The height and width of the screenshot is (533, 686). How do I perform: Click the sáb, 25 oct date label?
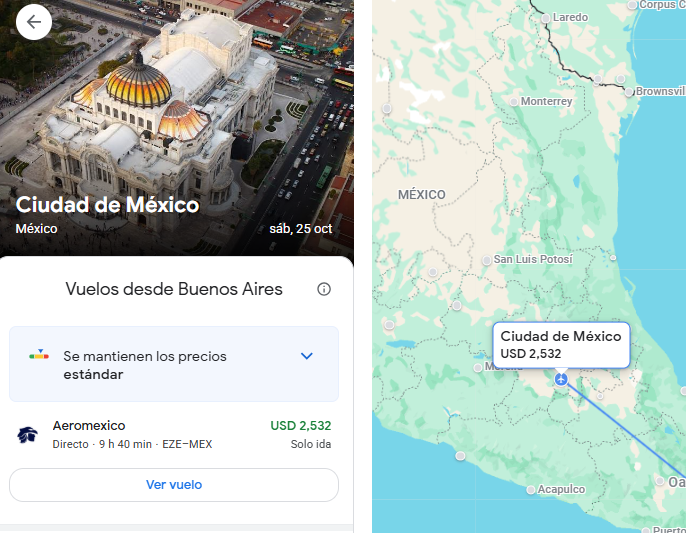click(x=300, y=228)
